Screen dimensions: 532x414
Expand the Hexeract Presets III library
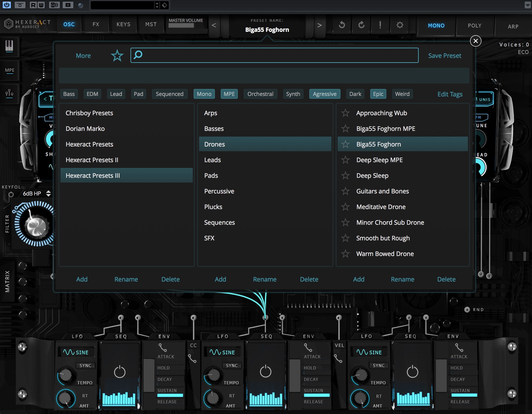click(93, 175)
